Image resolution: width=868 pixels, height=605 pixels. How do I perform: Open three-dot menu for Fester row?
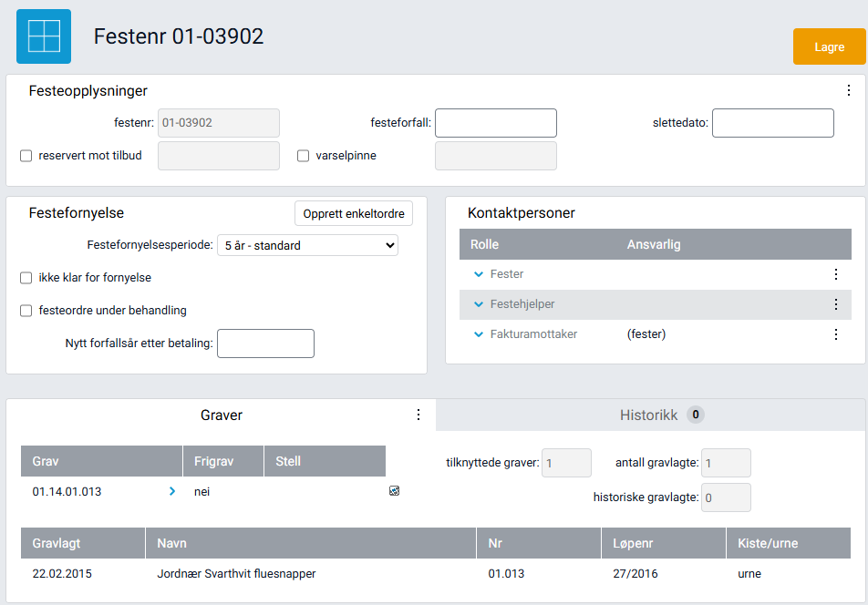click(x=835, y=274)
